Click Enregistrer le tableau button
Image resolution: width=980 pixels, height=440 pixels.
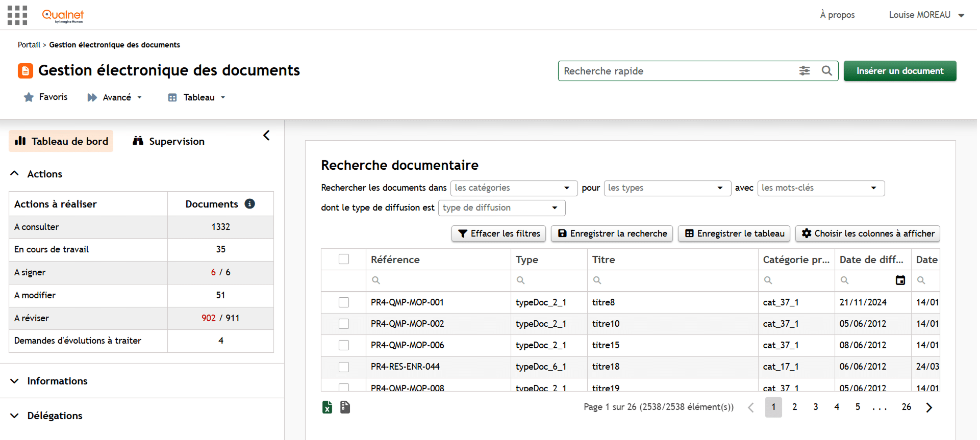(734, 234)
